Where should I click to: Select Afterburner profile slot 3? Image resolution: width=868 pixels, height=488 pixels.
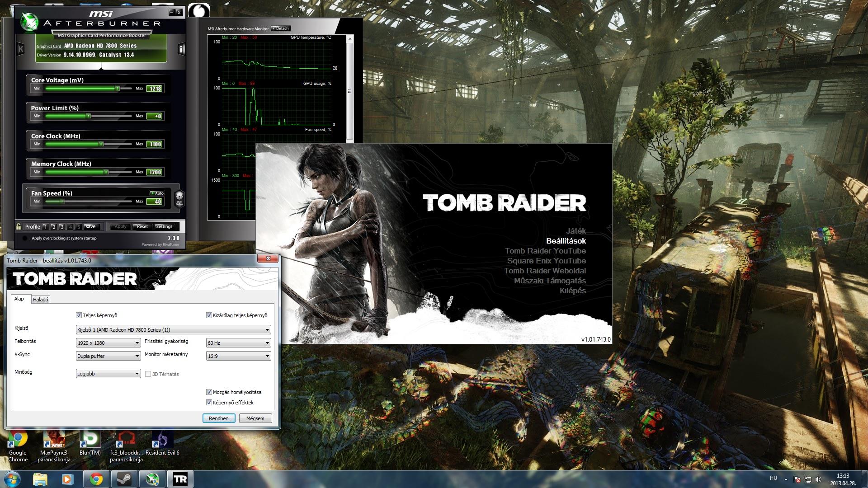point(62,227)
